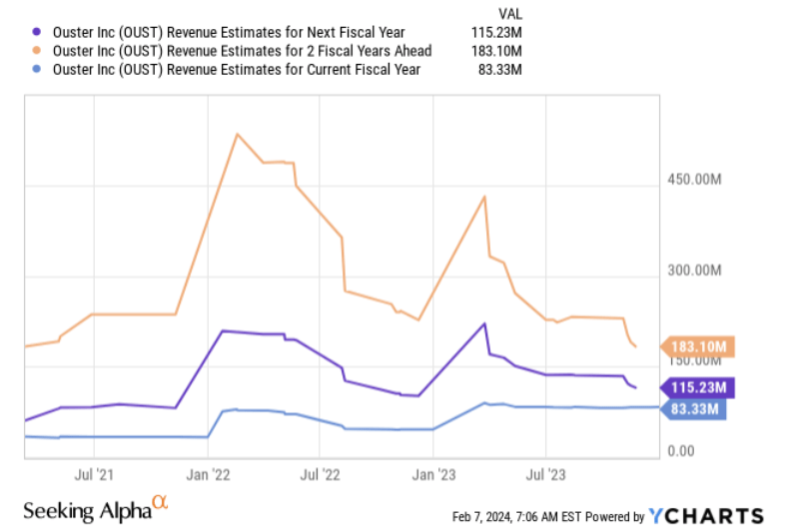The width and height of the screenshot is (802, 532).
Task: Click the purple 115.23M end-of-line tag
Action: click(698, 387)
